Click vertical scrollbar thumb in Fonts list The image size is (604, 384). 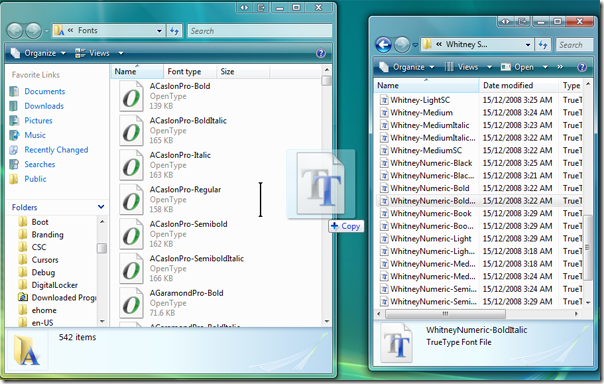pos(327,80)
